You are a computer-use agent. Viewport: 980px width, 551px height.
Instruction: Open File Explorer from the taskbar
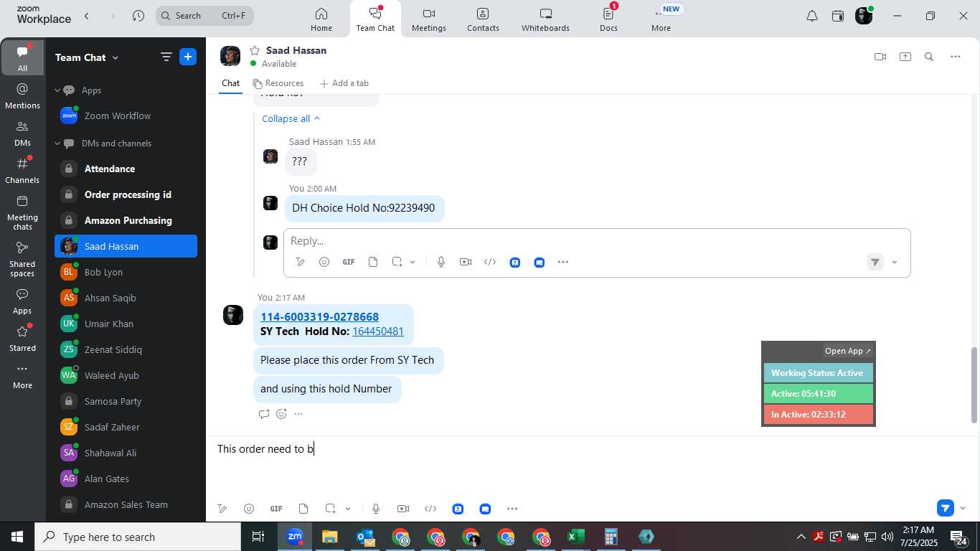click(x=329, y=537)
